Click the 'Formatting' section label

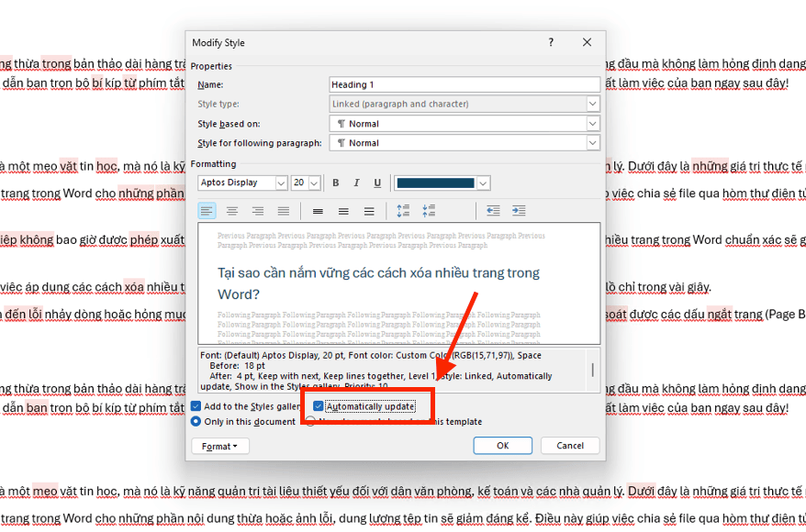tap(213, 164)
